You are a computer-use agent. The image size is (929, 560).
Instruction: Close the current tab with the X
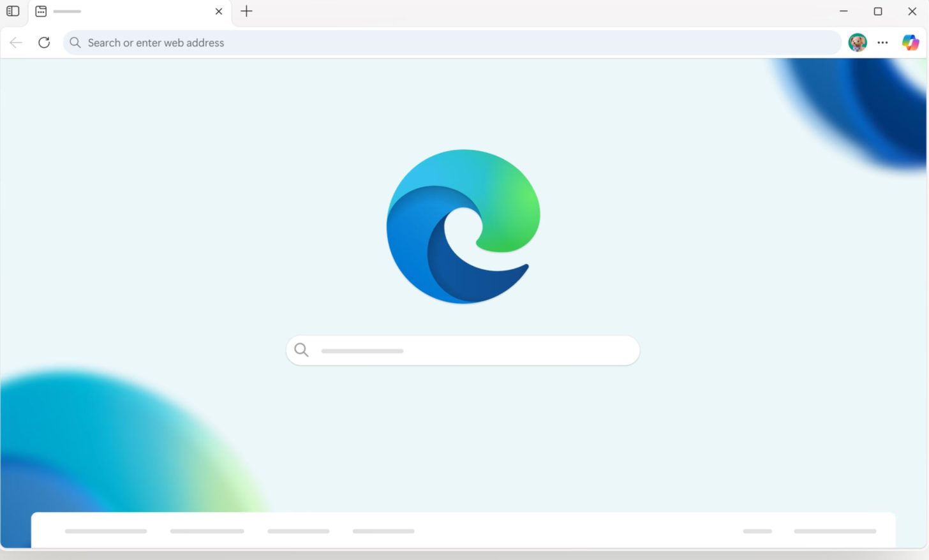(x=219, y=11)
